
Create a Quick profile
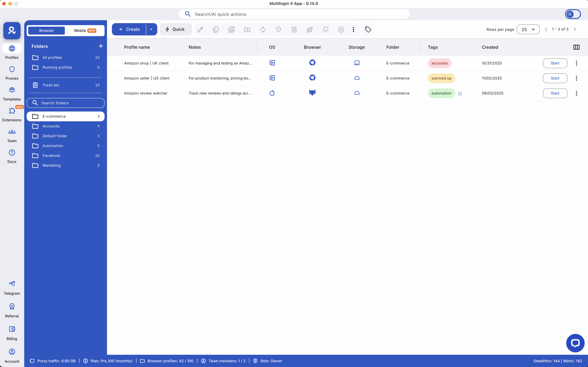tap(176, 29)
